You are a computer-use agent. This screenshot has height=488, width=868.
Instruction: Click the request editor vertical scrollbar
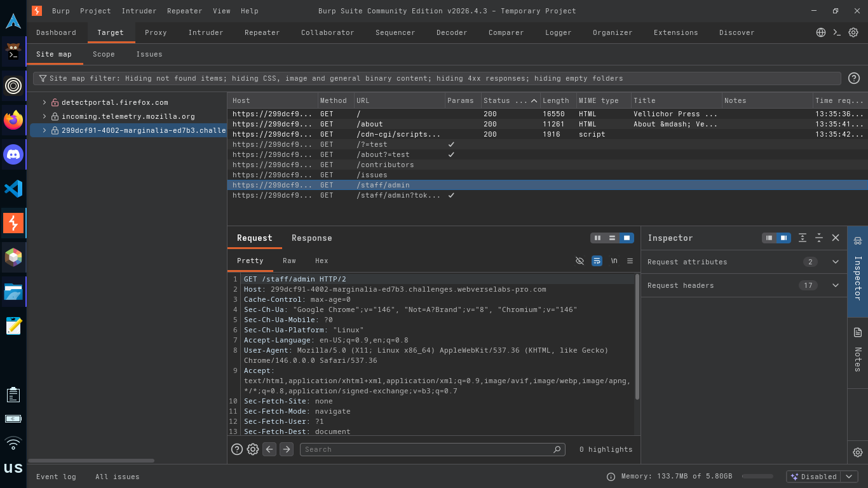[637, 337]
